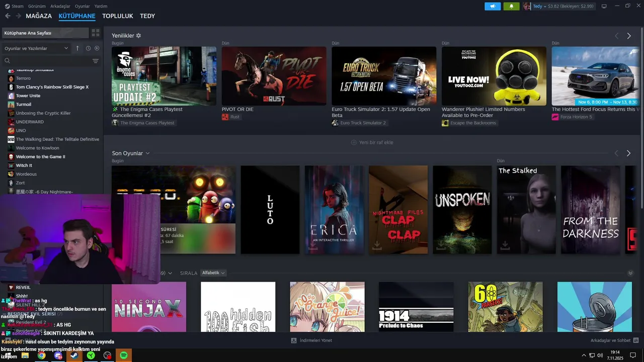The image size is (644, 362).
Task: Click the Forza Horizon 5 small icon
Action: click(x=555, y=117)
